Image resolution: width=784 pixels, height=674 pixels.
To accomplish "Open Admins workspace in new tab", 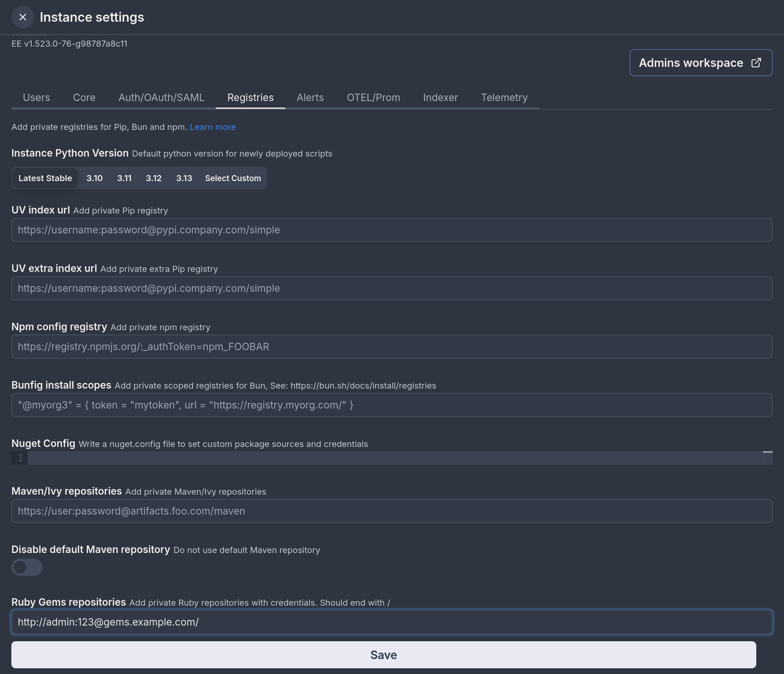I will tap(701, 62).
